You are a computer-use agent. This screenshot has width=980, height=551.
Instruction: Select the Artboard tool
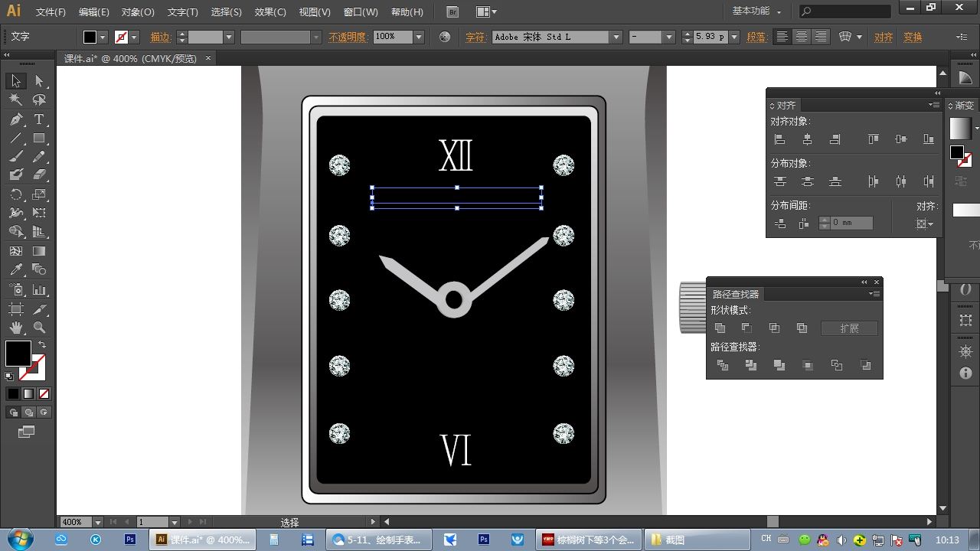tap(16, 309)
